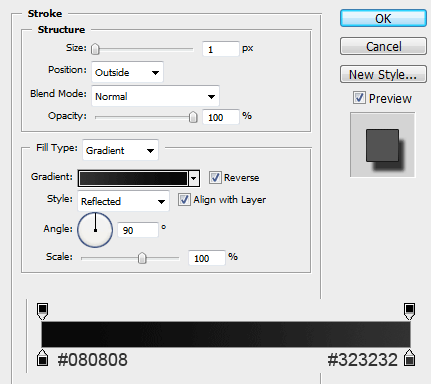Screen dimensions: 431x384
Task: Toggle Align with Layer checkbox
Action: (184, 200)
